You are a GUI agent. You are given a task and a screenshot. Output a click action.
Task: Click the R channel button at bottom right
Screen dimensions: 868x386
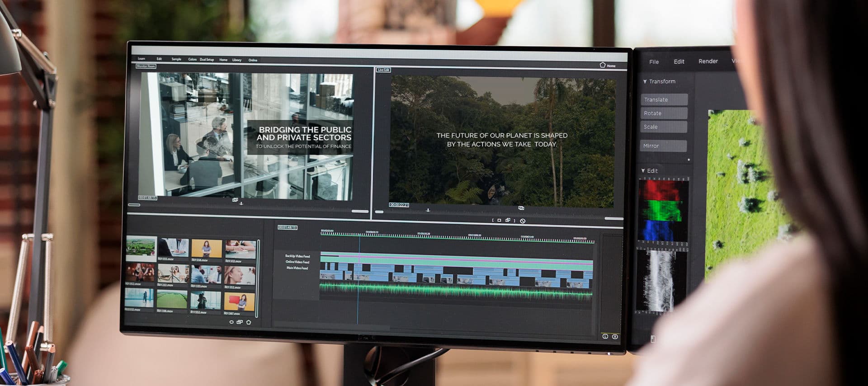click(x=615, y=336)
